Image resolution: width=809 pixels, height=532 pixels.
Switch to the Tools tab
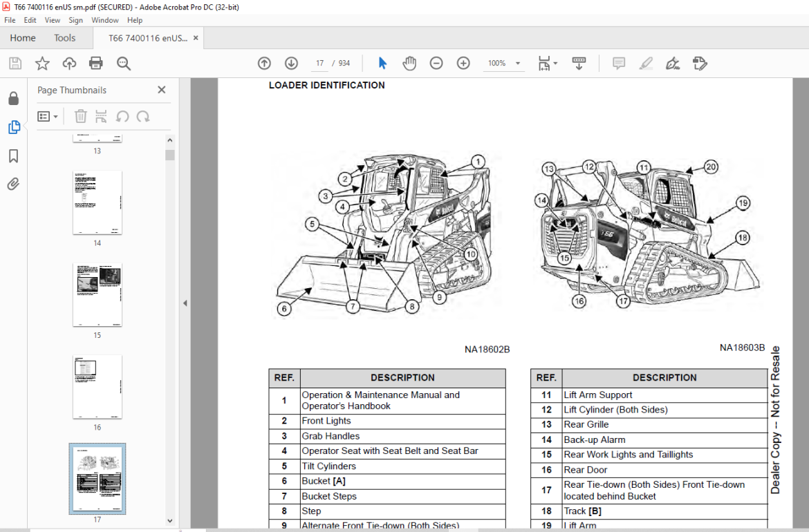(x=65, y=38)
